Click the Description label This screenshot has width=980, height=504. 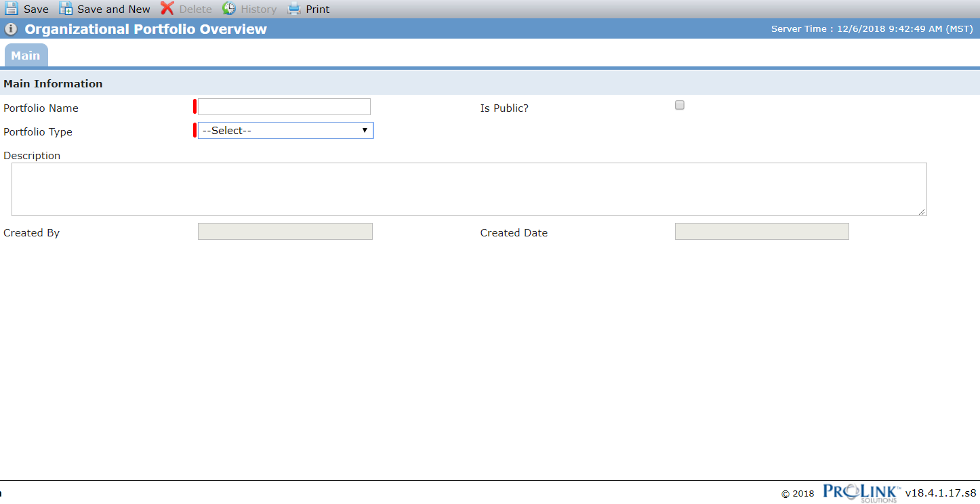32,156
